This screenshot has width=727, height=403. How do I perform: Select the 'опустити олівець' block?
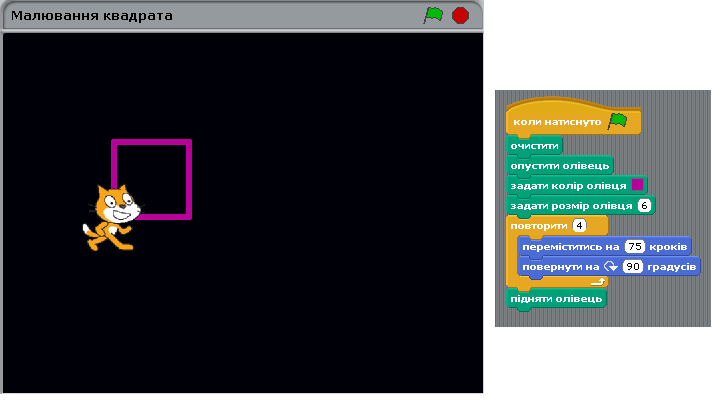point(560,166)
